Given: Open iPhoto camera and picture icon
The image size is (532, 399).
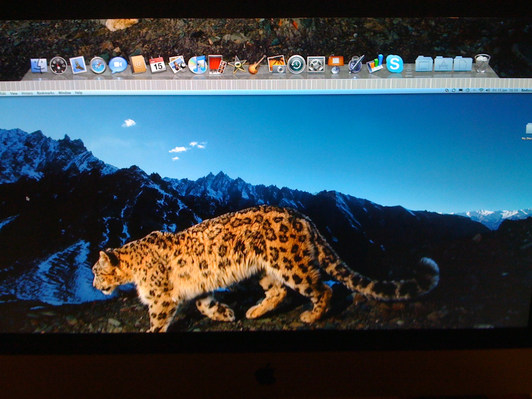Looking at the screenshot, I should pos(277,64).
